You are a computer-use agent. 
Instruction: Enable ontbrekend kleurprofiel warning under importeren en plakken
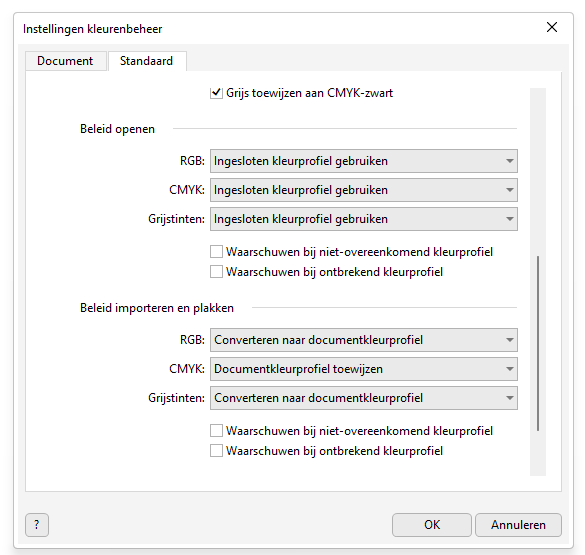[216, 451]
